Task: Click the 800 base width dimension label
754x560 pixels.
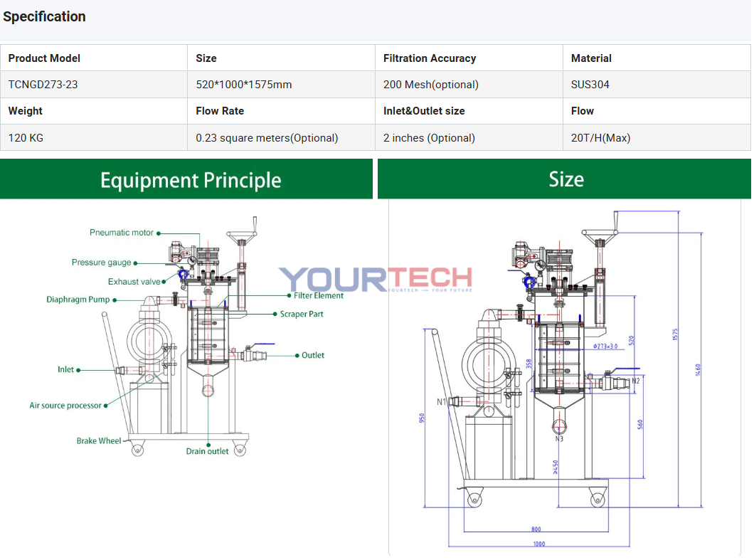Action: (536, 529)
